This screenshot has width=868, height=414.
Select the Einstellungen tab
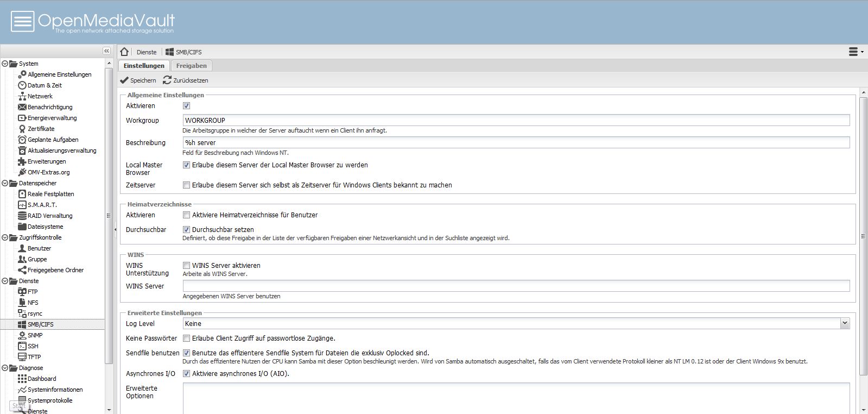144,66
